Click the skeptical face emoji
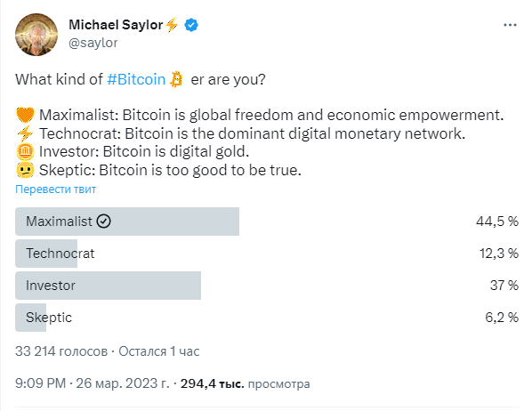This screenshot has width=532, height=411. click(25, 170)
